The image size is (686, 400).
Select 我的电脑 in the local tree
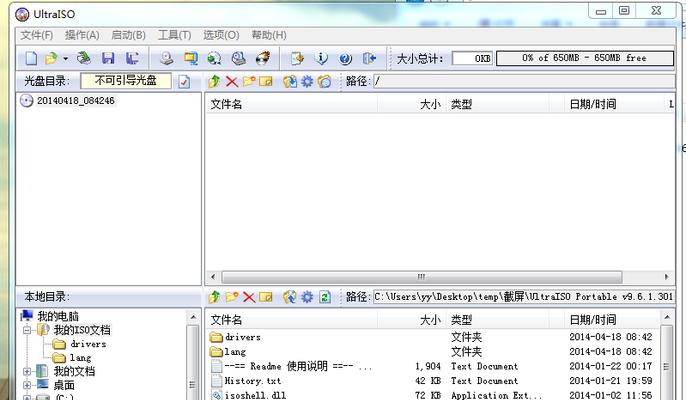tap(58, 316)
